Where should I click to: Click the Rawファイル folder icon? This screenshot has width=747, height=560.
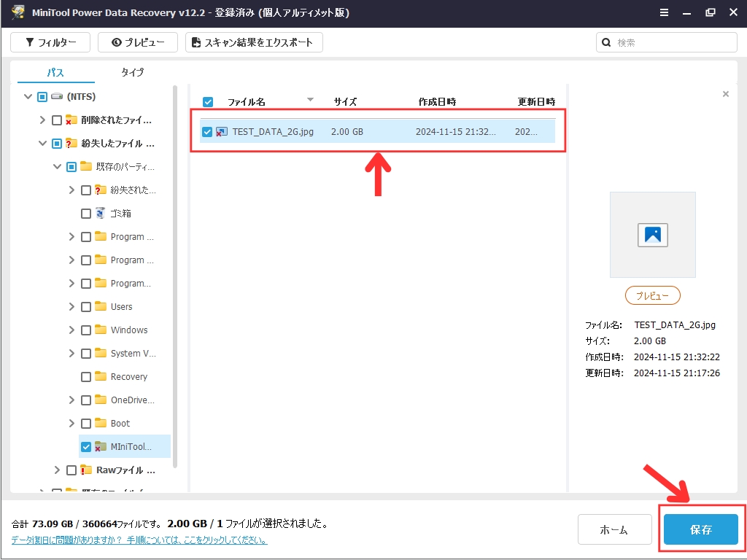coord(86,470)
